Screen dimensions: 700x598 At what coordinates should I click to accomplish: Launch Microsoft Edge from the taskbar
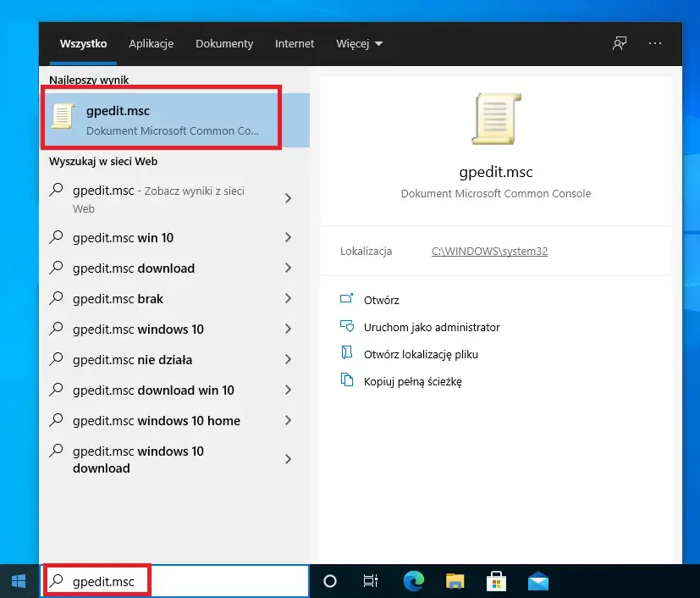click(414, 581)
